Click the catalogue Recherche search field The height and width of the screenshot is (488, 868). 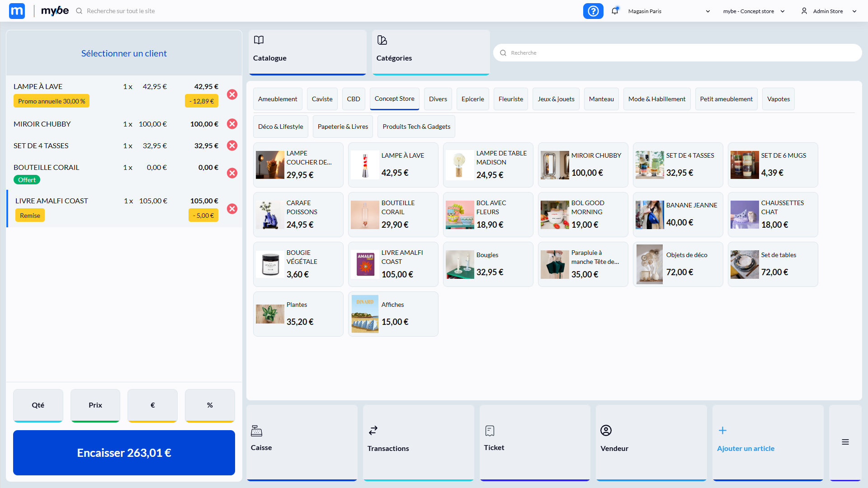coord(678,53)
